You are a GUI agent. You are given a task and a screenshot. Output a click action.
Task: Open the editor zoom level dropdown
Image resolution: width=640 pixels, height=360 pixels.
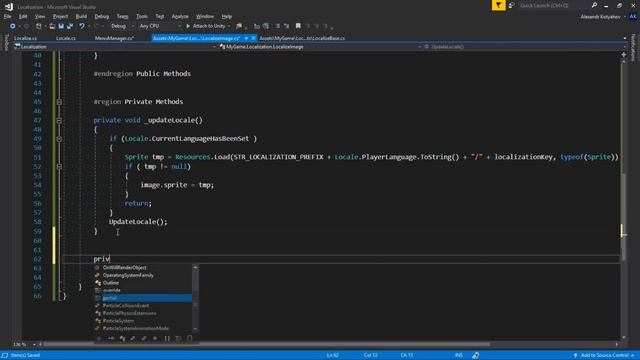click(24, 344)
